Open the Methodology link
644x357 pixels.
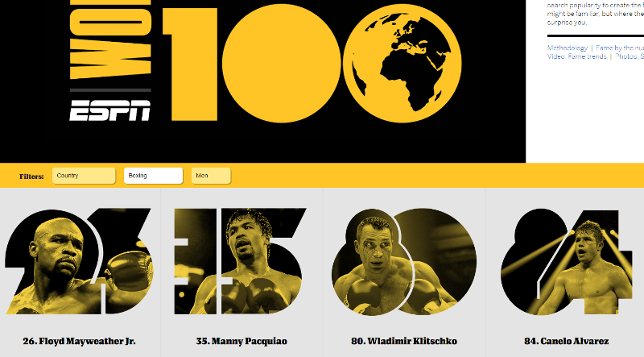(568, 48)
